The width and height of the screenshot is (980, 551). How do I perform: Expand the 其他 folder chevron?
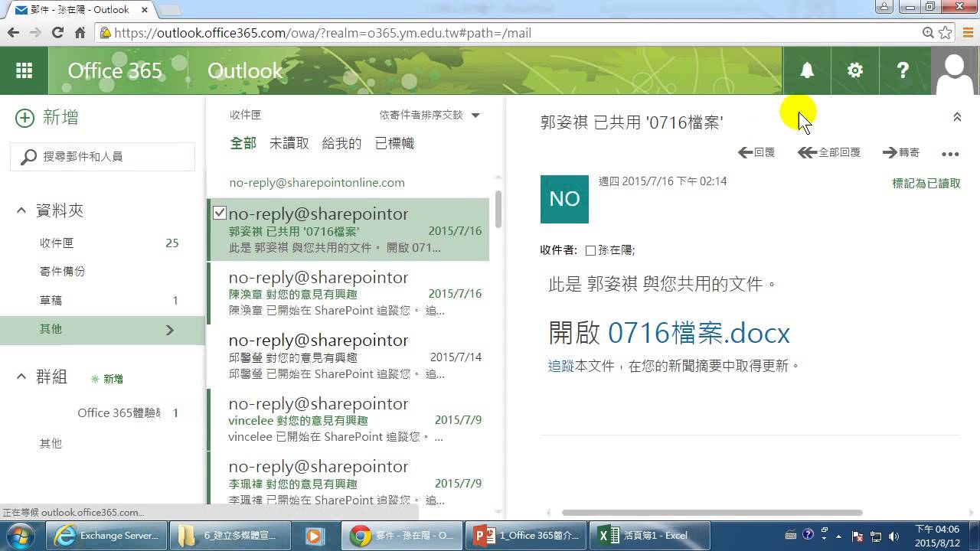tap(170, 330)
